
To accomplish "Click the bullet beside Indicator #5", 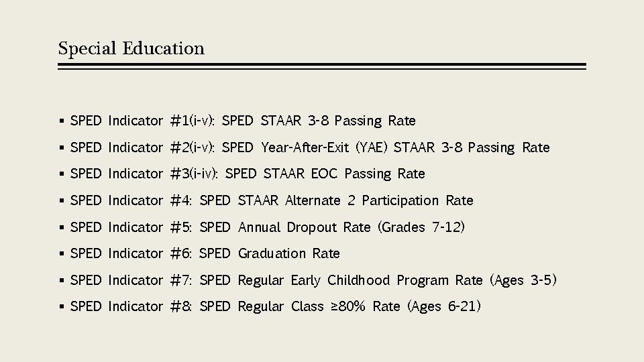I will [62, 227].
